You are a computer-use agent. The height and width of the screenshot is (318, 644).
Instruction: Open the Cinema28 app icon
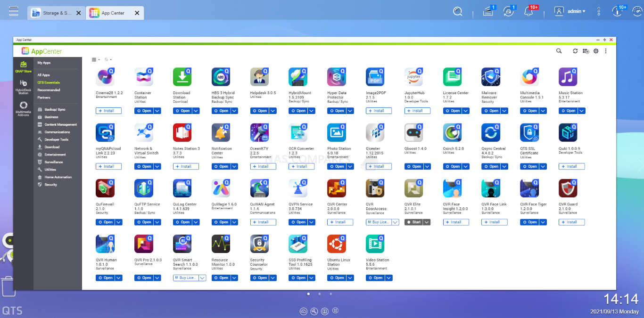[105, 77]
